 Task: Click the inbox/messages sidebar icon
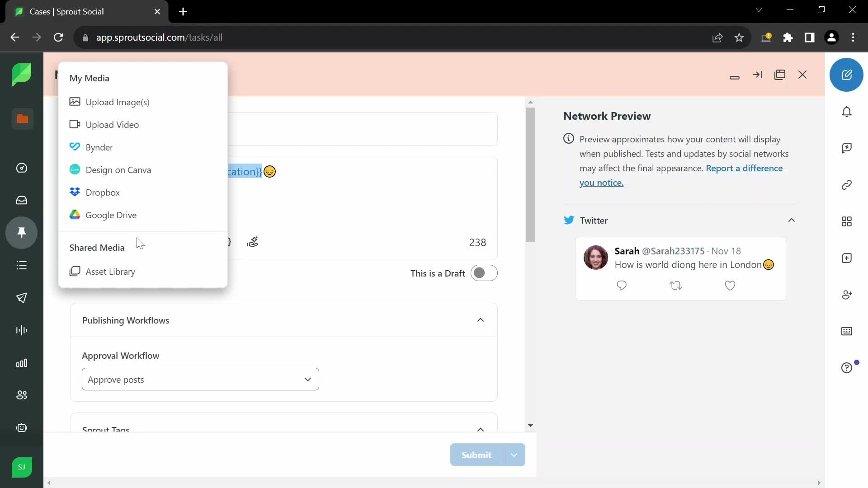pos(22,201)
